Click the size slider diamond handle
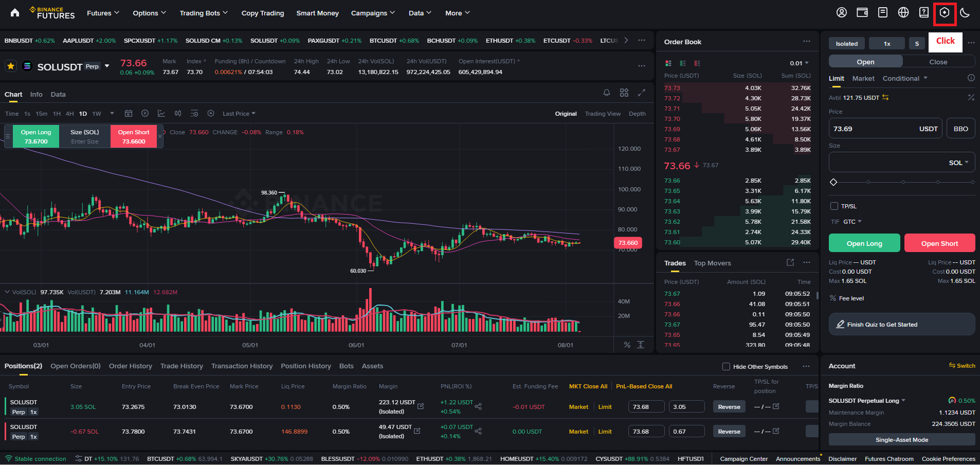Viewport: 980px width, 465px height. pyautogui.click(x=833, y=182)
